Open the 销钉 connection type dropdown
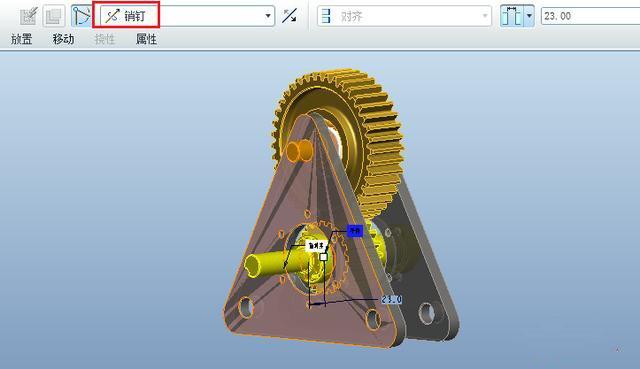The image size is (640, 369). click(188, 16)
